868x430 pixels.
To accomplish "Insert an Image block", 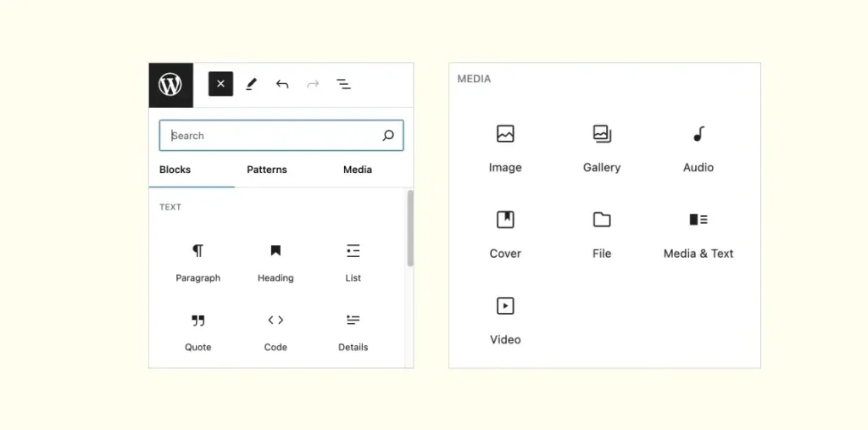I will 505,148.
